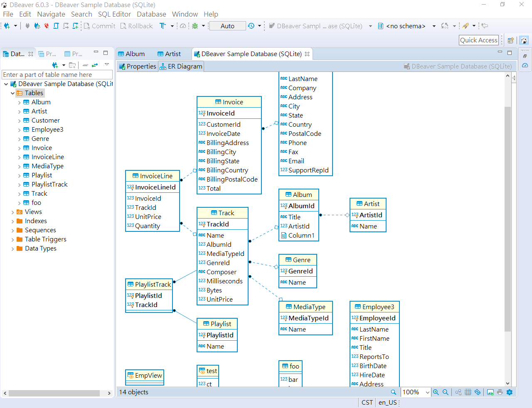Open the SQL Editor menu
532x408 pixels.
[x=114, y=14]
